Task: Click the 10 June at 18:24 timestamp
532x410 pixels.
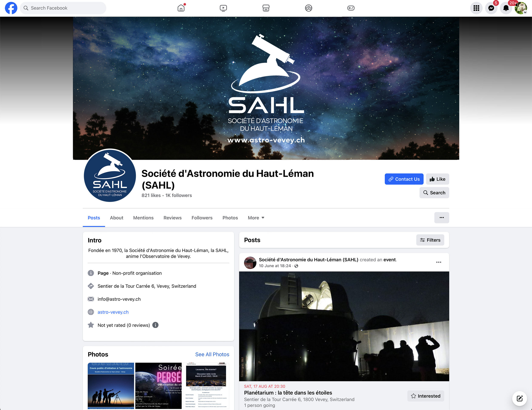Action: pos(275,266)
